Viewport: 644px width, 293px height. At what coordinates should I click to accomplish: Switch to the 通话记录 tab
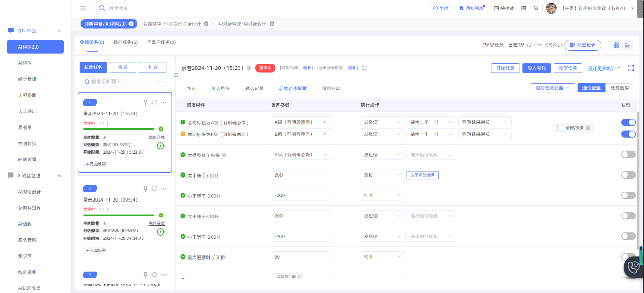click(x=254, y=88)
